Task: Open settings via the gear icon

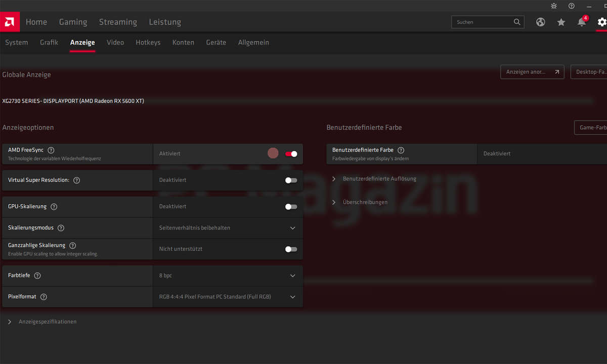Action: pyautogui.click(x=601, y=22)
